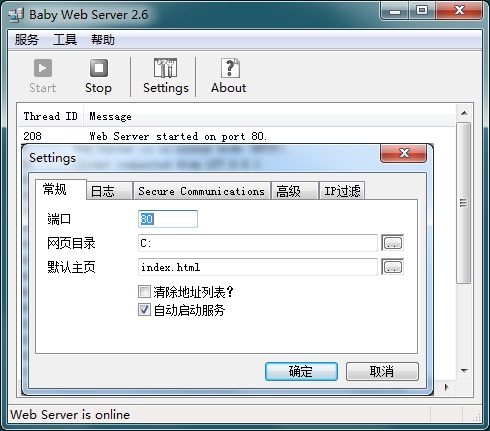
Task: Browse for the 默认主页 file
Action: pos(392,267)
